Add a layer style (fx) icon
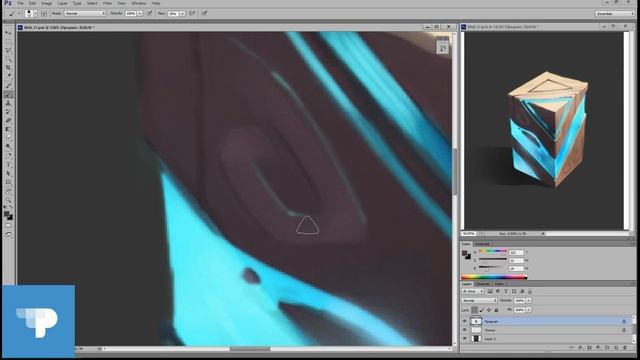 580,348
